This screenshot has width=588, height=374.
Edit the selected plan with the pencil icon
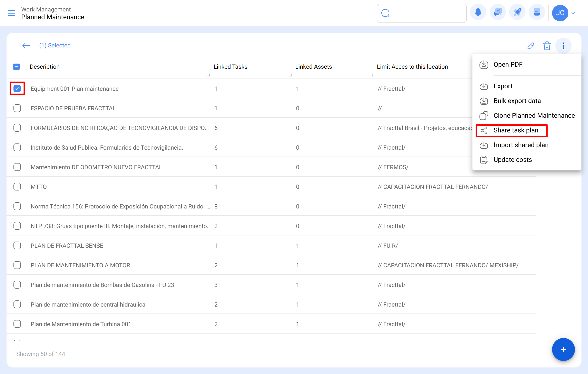point(531,46)
